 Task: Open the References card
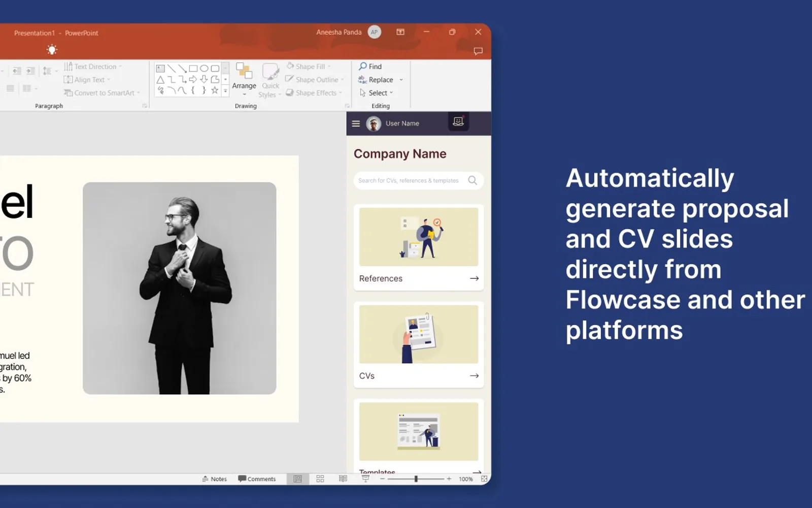(x=419, y=247)
